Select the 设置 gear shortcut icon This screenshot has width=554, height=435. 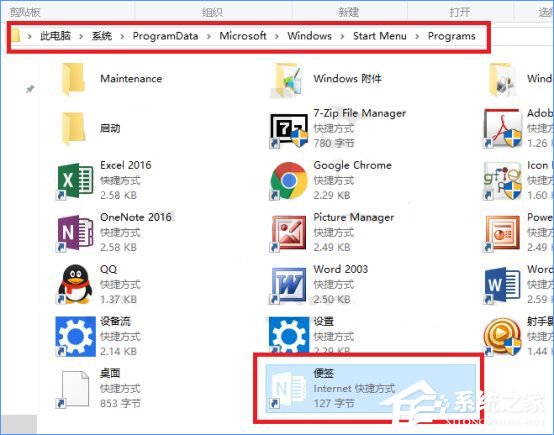pyautogui.click(x=289, y=335)
